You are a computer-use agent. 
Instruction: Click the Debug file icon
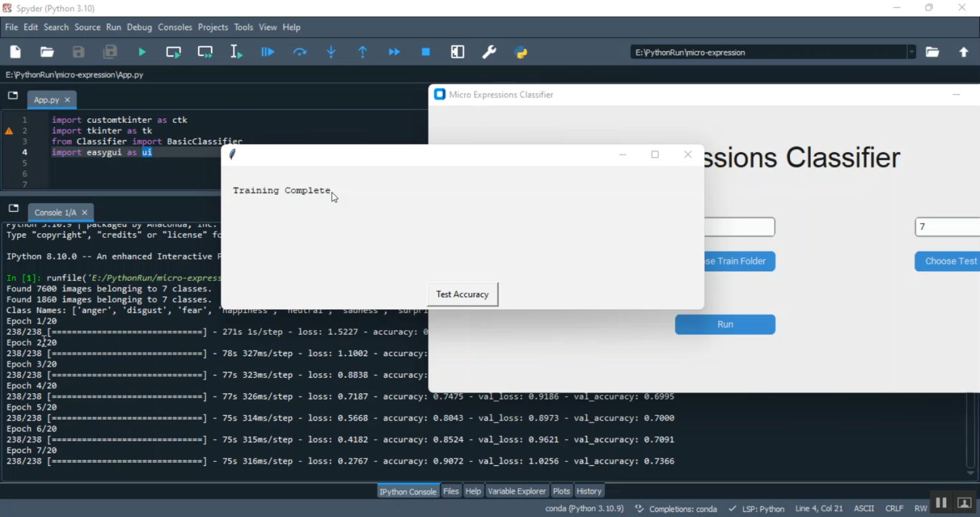268,52
